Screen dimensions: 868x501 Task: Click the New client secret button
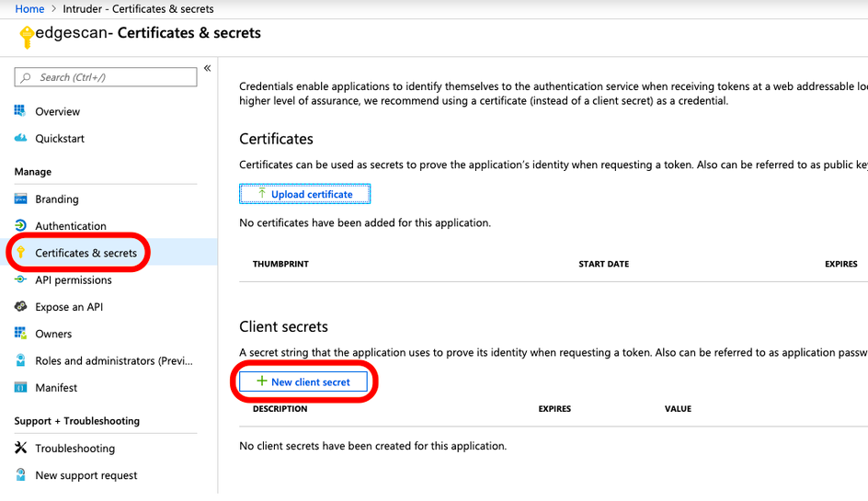point(303,381)
